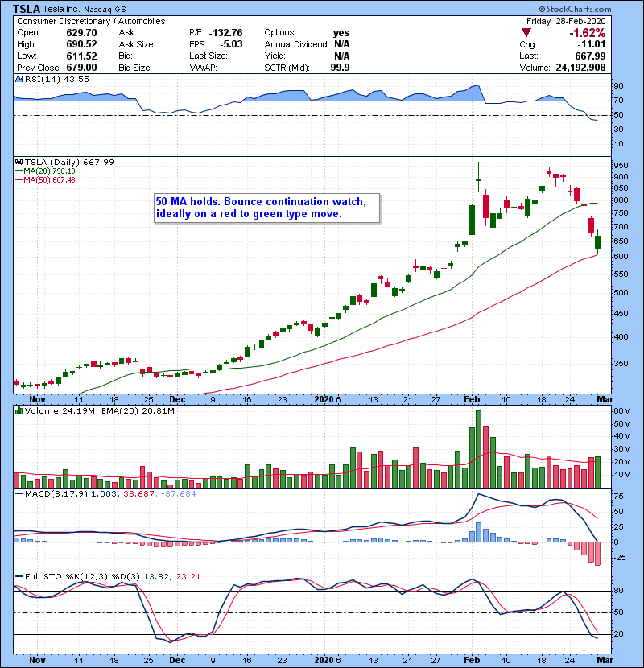Click the Prev Close value 679.00
644x668 pixels.
click(x=81, y=68)
